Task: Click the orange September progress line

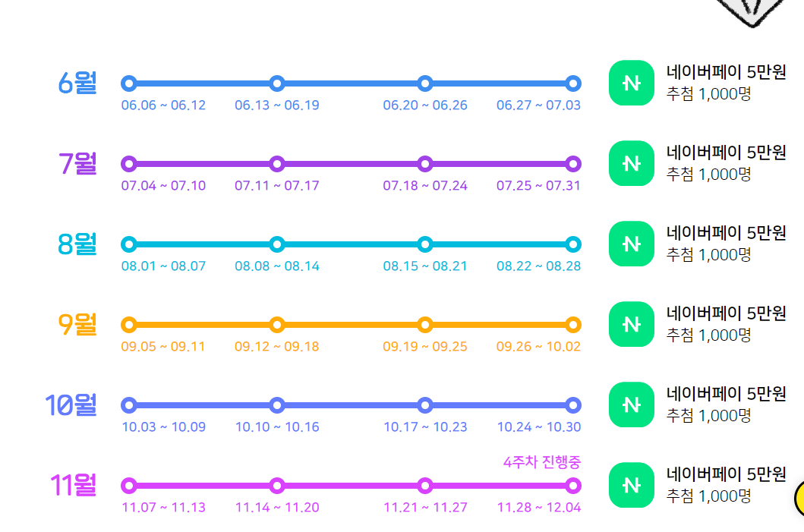Action: click(349, 325)
